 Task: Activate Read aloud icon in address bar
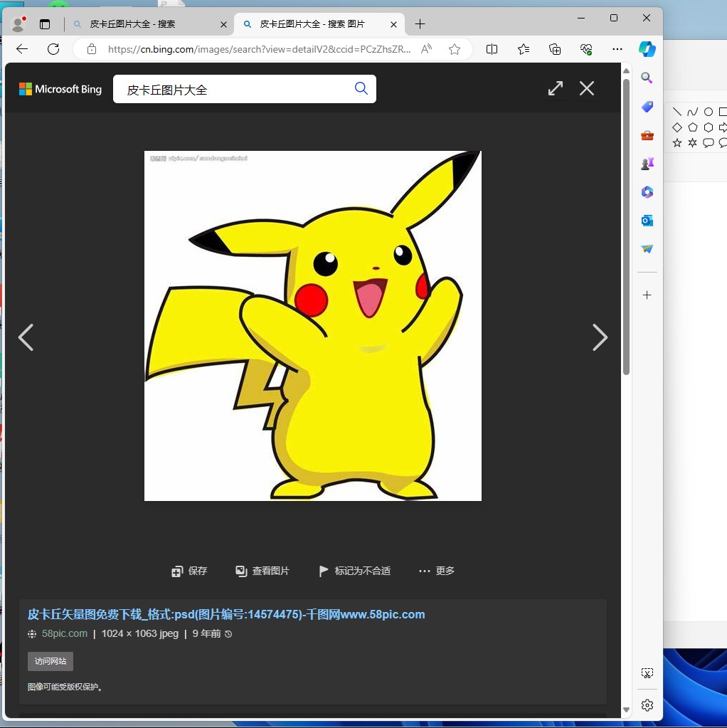[x=426, y=49]
